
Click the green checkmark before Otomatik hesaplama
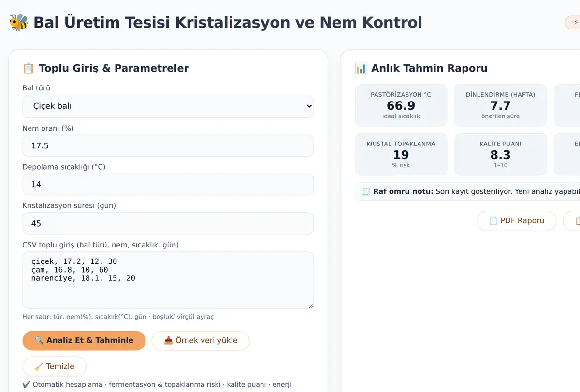tap(27, 385)
